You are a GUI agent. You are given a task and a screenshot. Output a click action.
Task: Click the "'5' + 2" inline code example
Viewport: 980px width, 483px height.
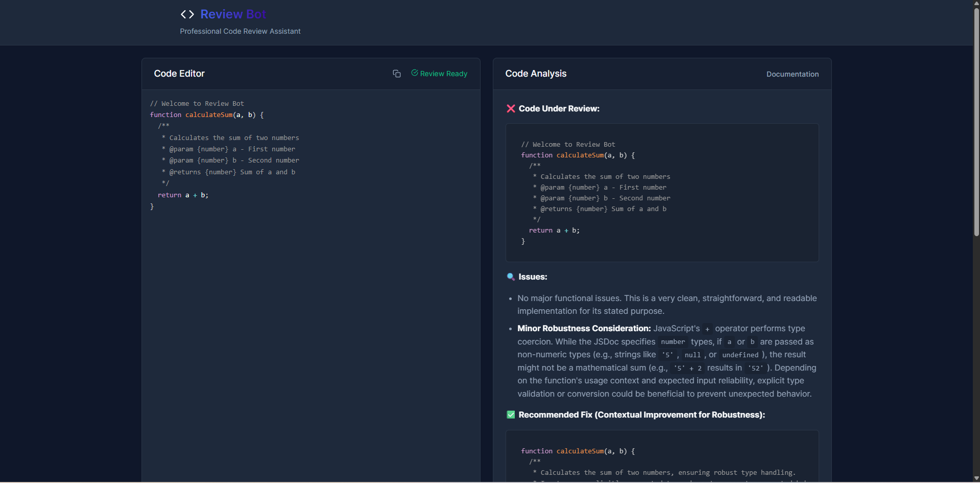(687, 368)
